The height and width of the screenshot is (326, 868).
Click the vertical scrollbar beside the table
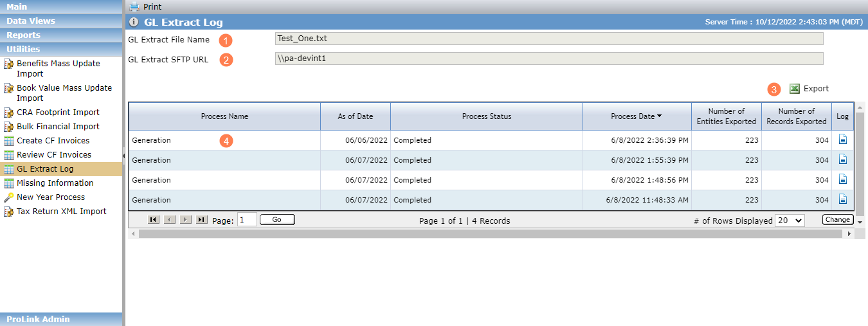click(x=860, y=164)
